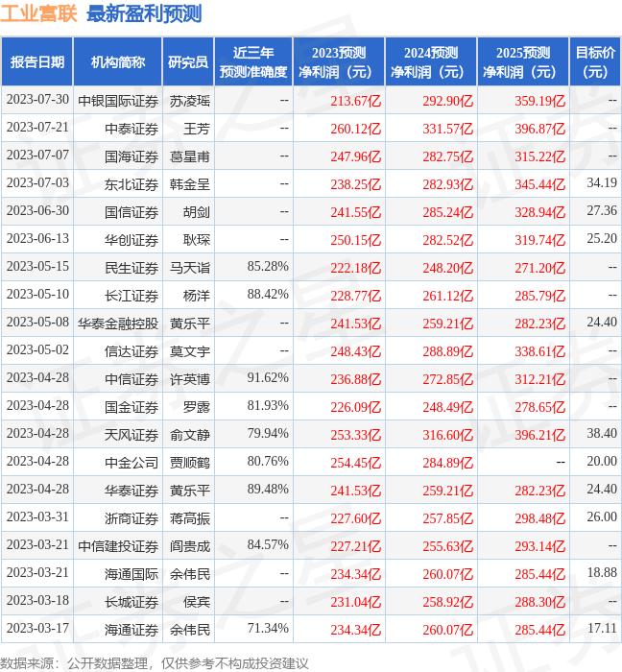The image size is (622, 672).
Task: Click accuracy value 81.93%
Action: pyautogui.click(x=268, y=406)
